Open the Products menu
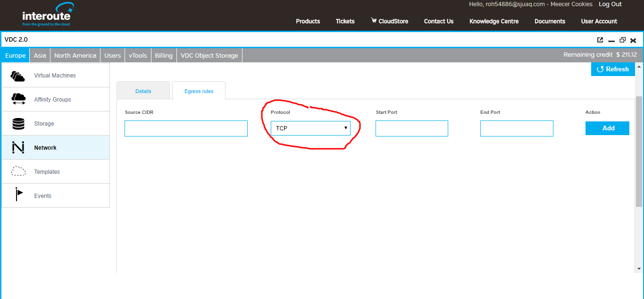644x299 pixels. [308, 21]
